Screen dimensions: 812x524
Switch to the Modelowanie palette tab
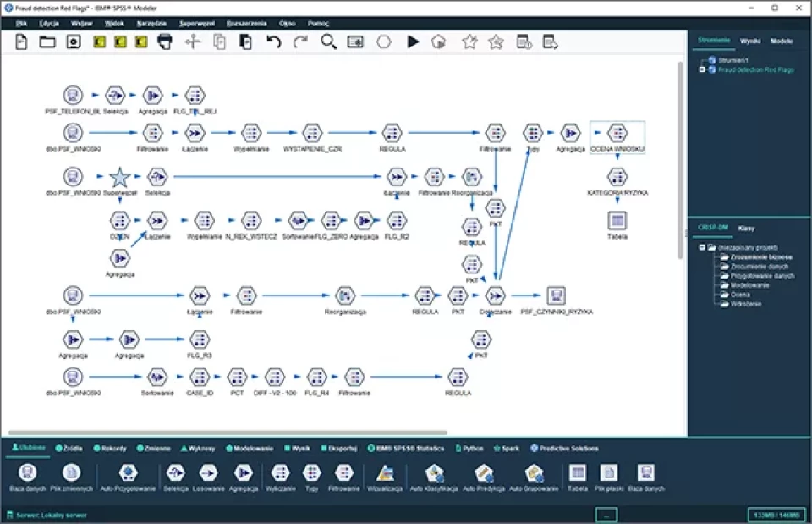251,448
